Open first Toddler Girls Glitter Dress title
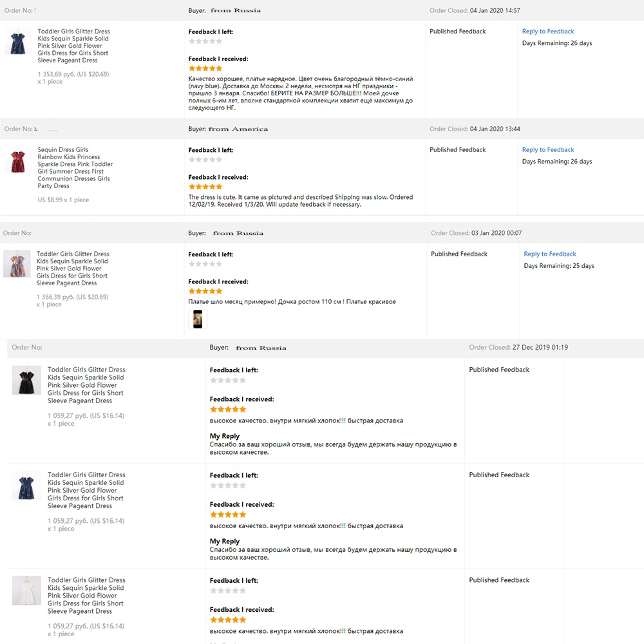644x644 pixels. 73,46
